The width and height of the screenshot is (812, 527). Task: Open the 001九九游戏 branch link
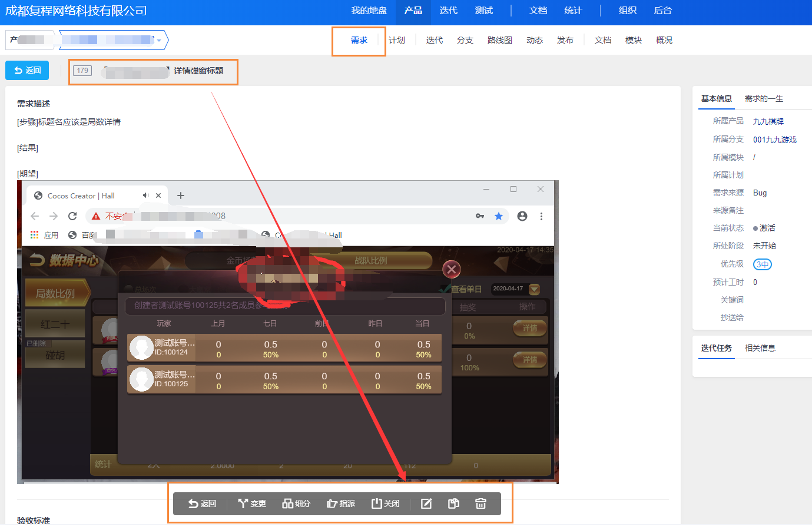[x=775, y=140]
